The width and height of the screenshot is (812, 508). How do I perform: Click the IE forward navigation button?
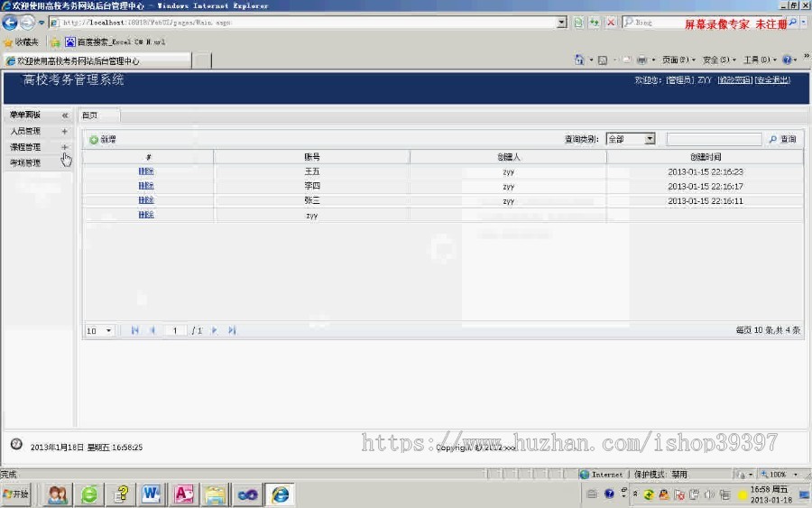point(27,23)
